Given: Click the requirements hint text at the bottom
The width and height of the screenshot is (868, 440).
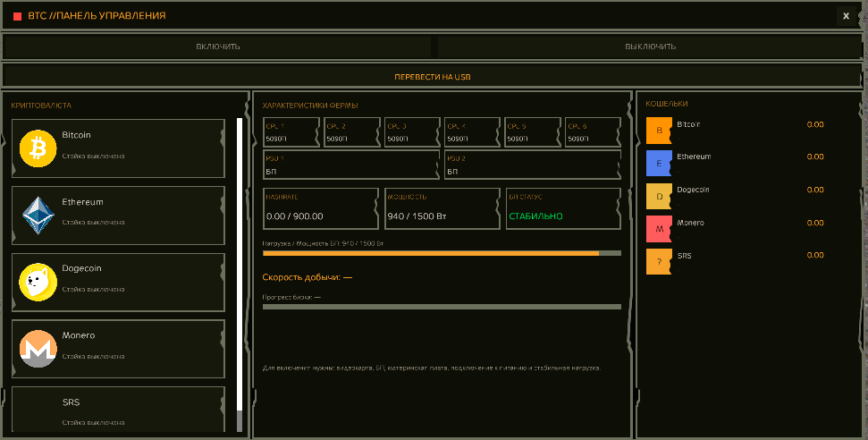Looking at the screenshot, I should pos(432,368).
